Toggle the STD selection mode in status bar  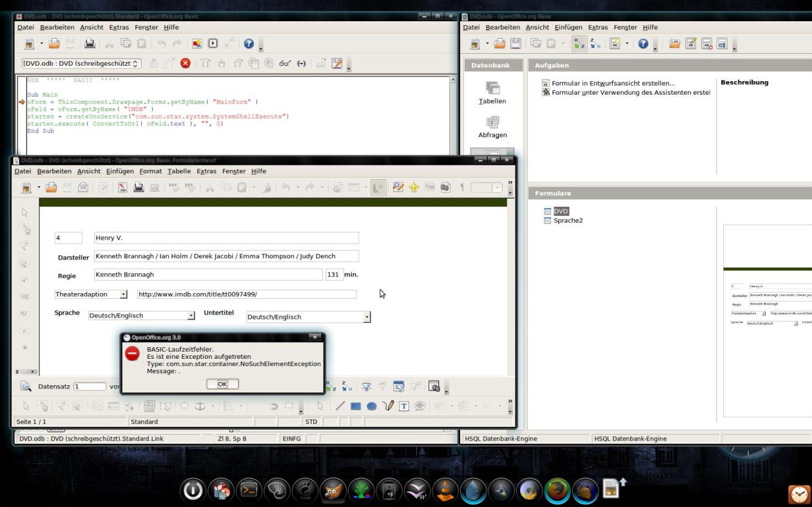click(x=311, y=422)
